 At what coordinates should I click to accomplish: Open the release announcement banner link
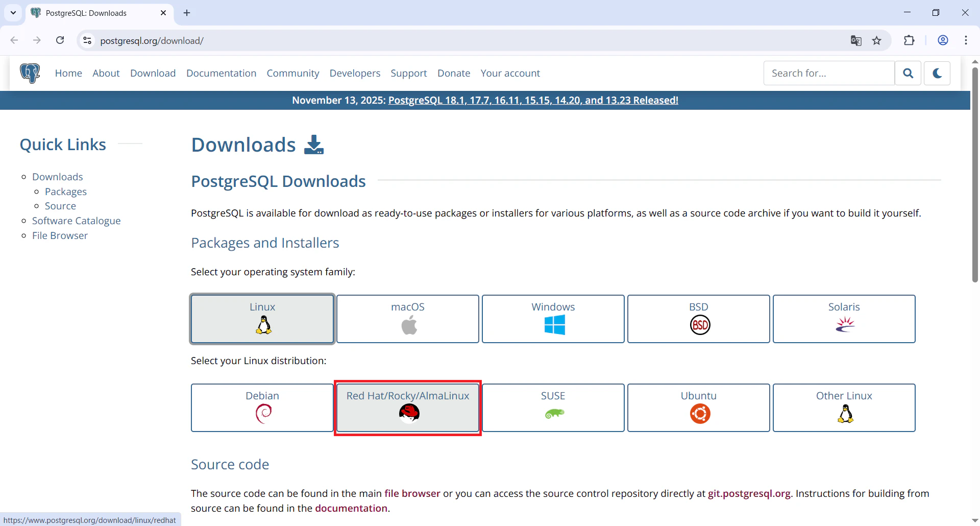533,100
